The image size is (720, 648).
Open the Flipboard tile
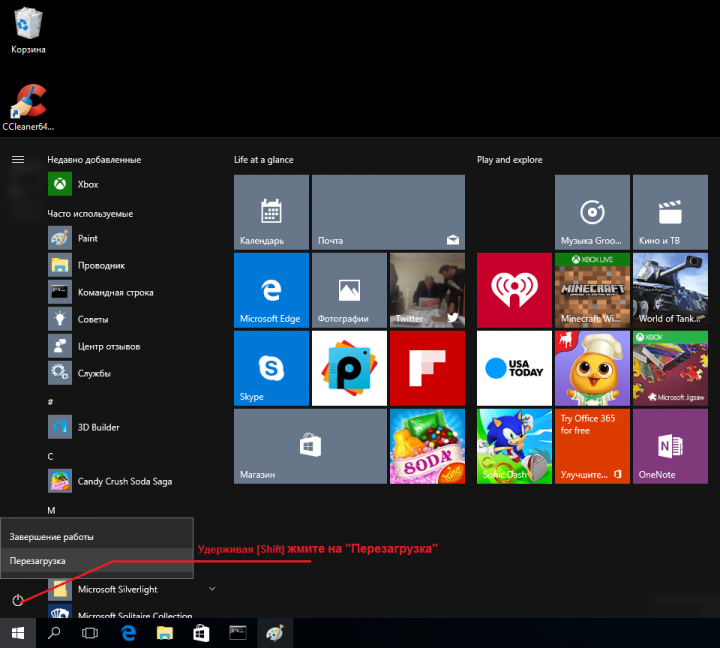click(x=428, y=368)
